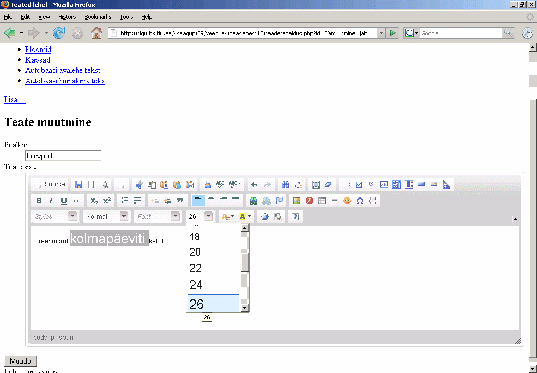This screenshot has width=537, height=373.
Task: Open the Bookmarks menu
Action: (x=98, y=17)
